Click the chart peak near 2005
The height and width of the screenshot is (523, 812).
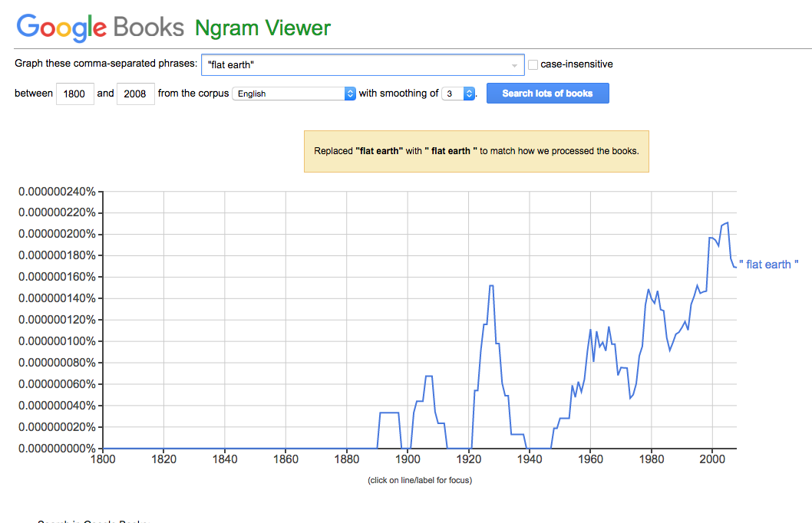coord(727,223)
